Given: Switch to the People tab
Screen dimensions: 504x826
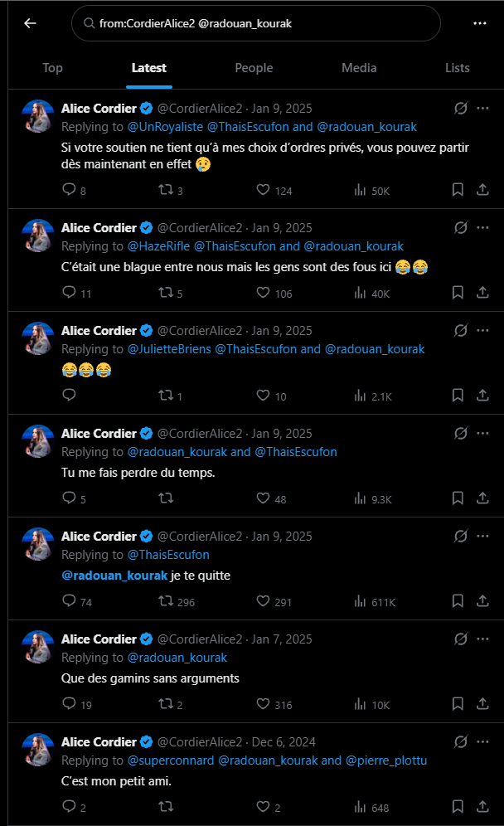Looking at the screenshot, I should (x=254, y=68).
